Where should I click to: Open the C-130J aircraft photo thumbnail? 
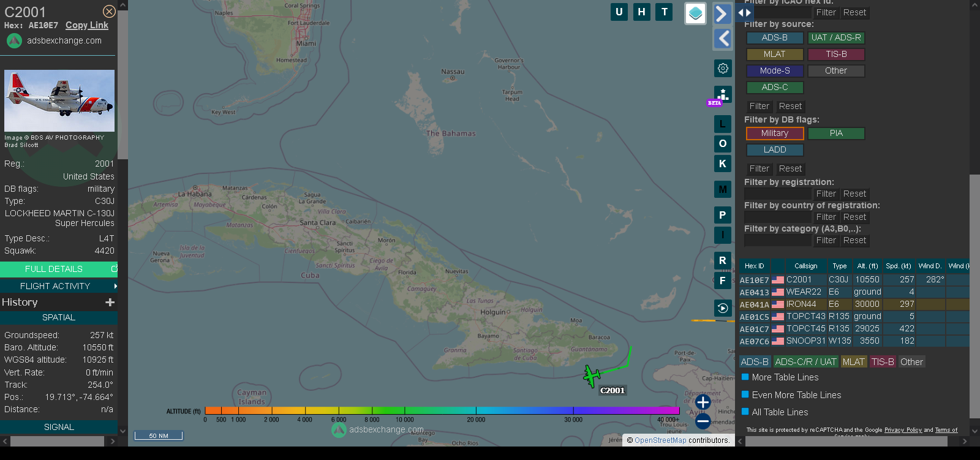point(59,100)
